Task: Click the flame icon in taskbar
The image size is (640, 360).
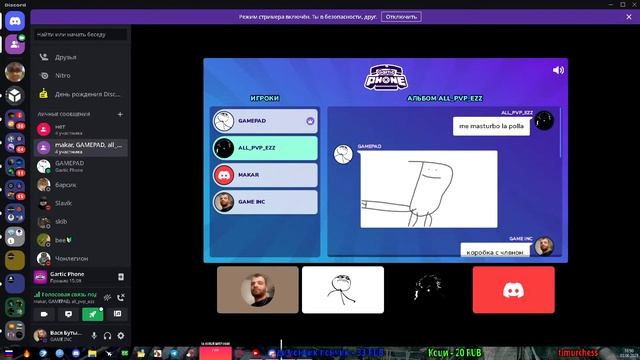Action: tap(27, 353)
